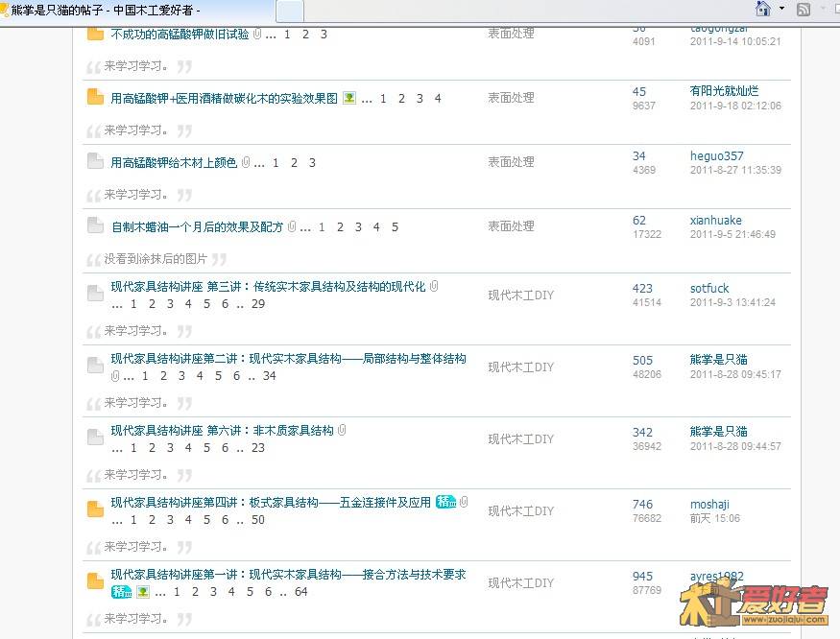Click the browser home icon
This screenshot has height=639, width=840.
click(762, 9)
